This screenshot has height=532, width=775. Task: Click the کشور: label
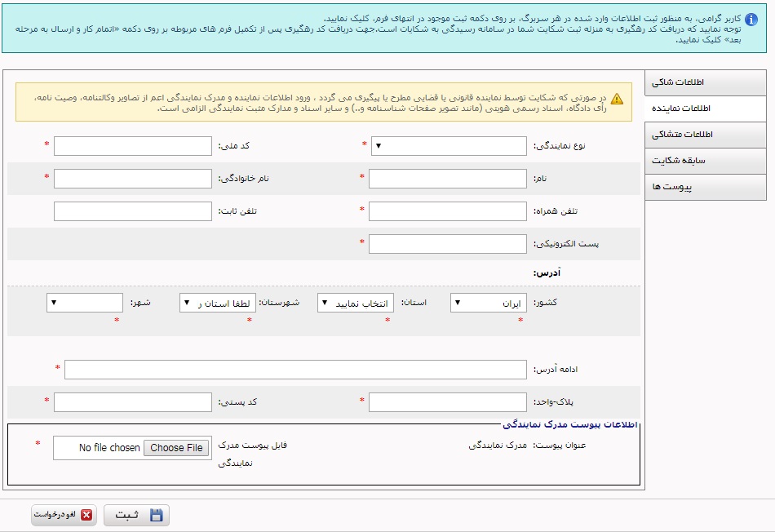(545, 302)
